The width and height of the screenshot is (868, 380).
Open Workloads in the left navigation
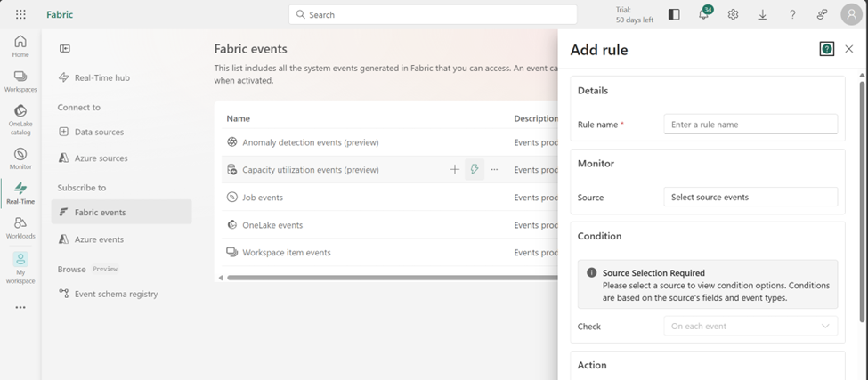point(20,228)
